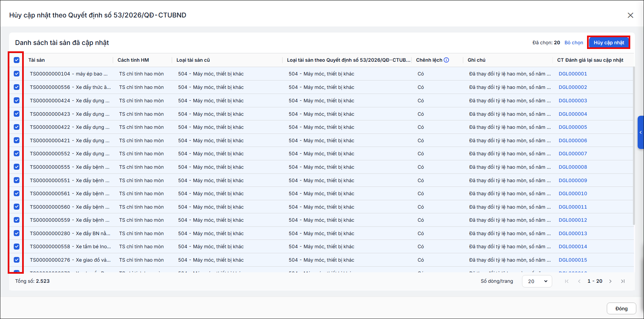Go to the first page of results
Screen dimensions: 644x319
(567, 281)
